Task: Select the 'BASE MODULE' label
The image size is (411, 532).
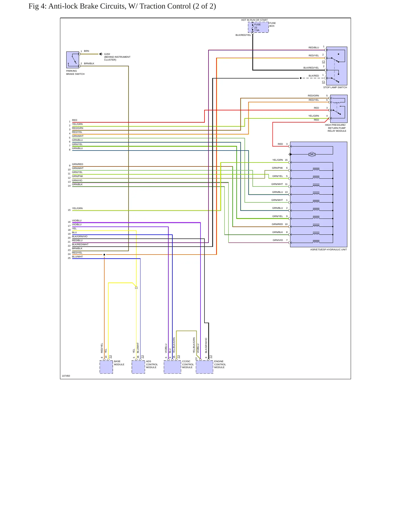Action: coord(119,363)
